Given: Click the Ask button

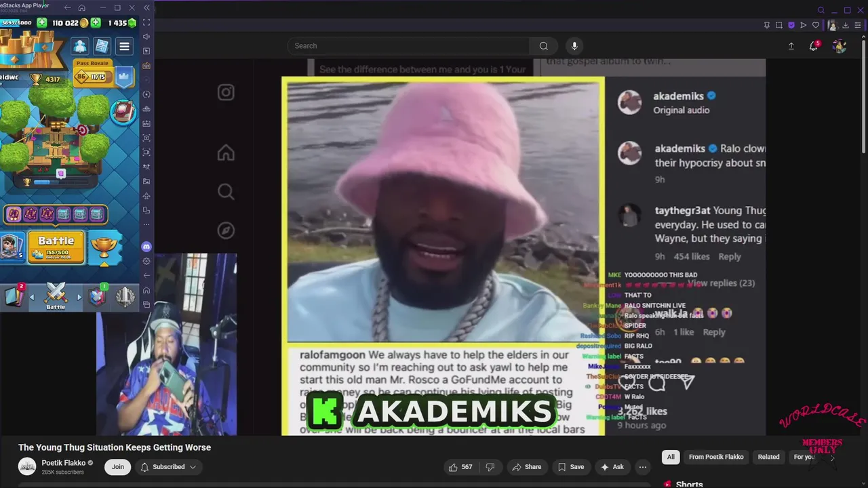Looking at the screenshot, I should tap(612, 467).
